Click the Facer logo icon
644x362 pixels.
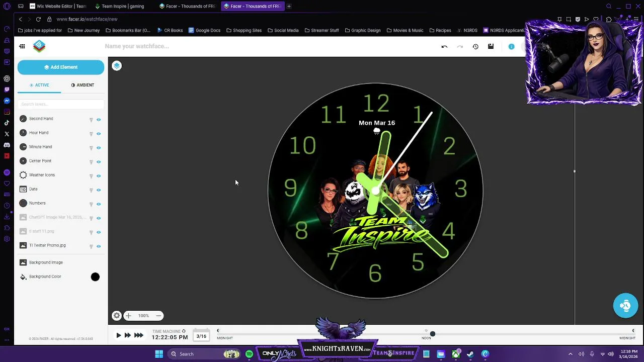click(39, 46)
